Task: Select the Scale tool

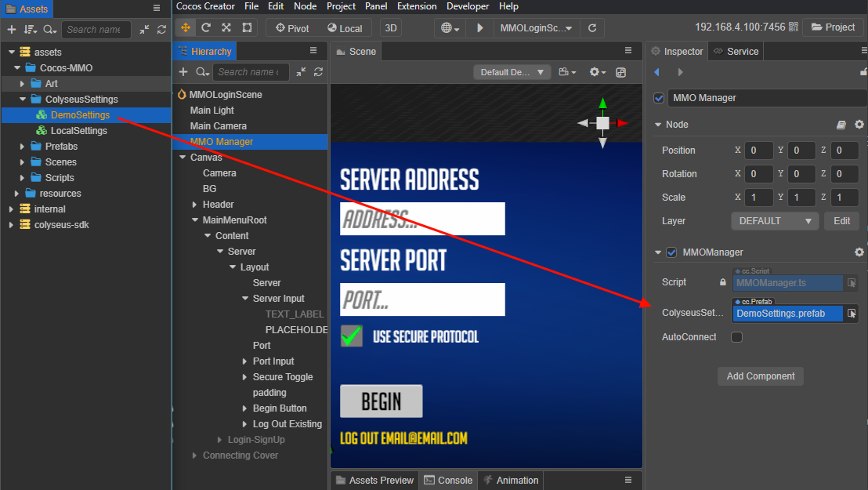Action: point(226,27)
